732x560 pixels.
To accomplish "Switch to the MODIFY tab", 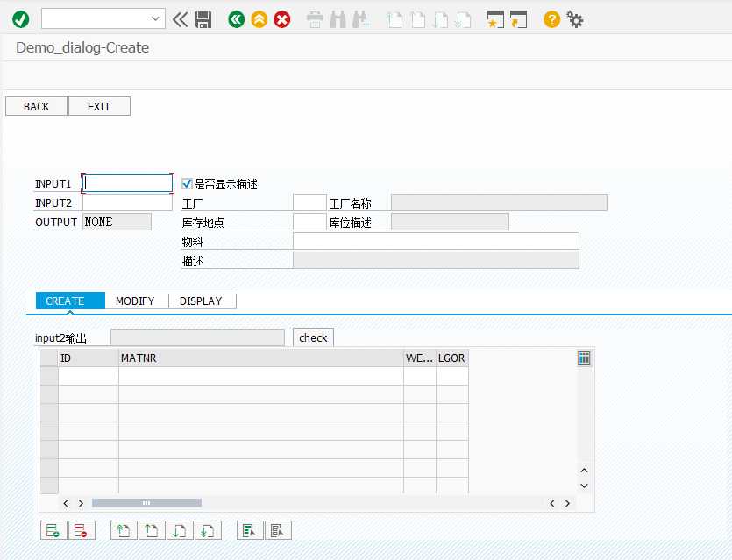I will coord(135,301).
